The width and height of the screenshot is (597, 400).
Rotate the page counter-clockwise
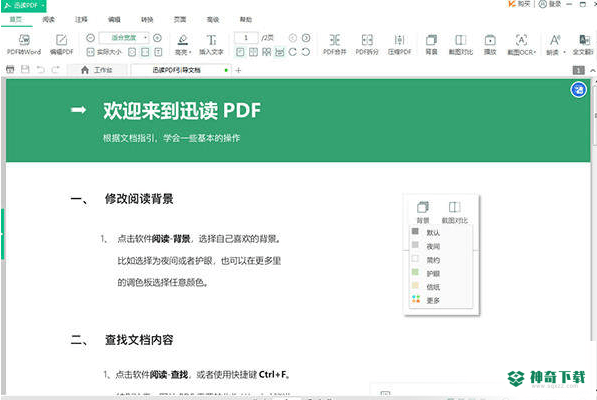pyautogui.click(x=306, y=52)
